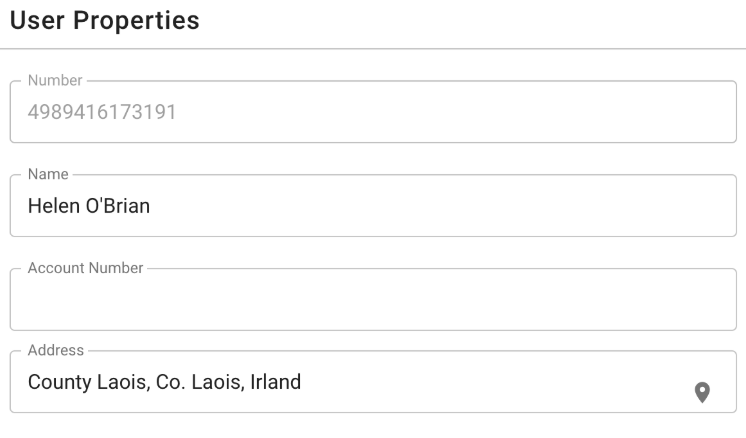Click the first Laois in Address
746x438 pixels.
click(x=124, y=382)
